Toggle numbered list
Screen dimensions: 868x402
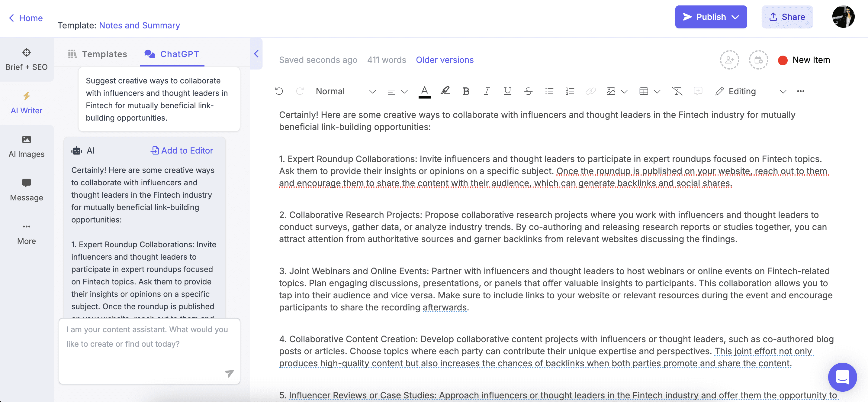coord(570,91)
